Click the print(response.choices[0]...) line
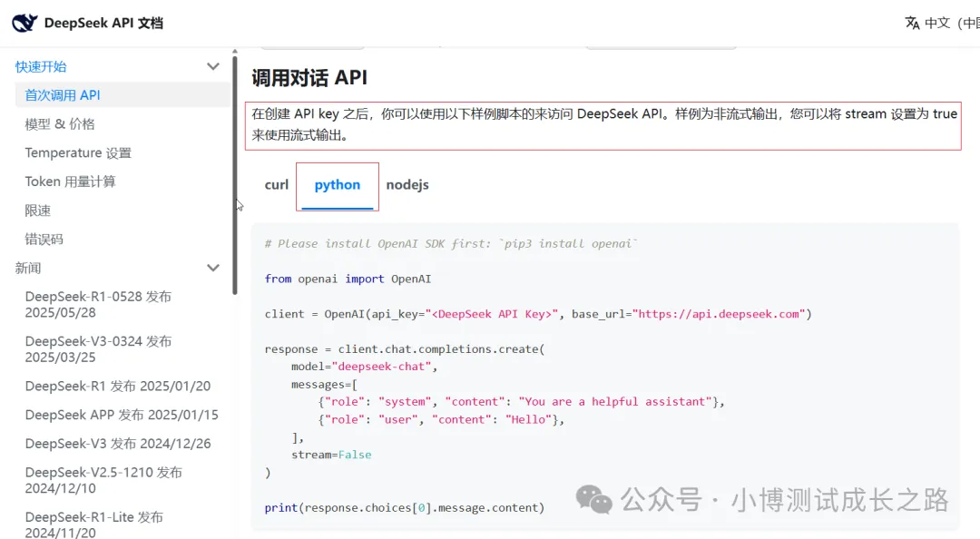The width and height of the screenshot is (980, 539). (x=405, y=508)
